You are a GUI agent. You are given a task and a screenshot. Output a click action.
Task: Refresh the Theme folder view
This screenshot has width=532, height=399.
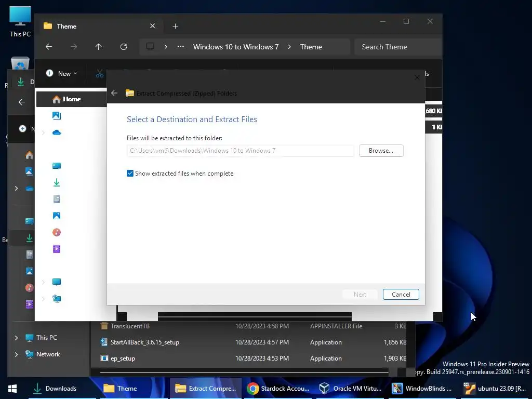coord(124,47)
